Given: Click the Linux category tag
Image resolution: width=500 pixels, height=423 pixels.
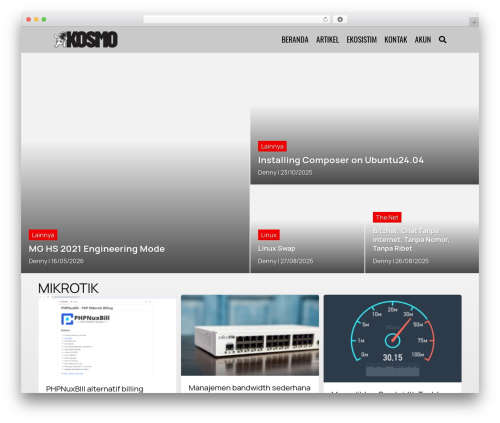Looking at the screenshot, I should click(269, 235).
